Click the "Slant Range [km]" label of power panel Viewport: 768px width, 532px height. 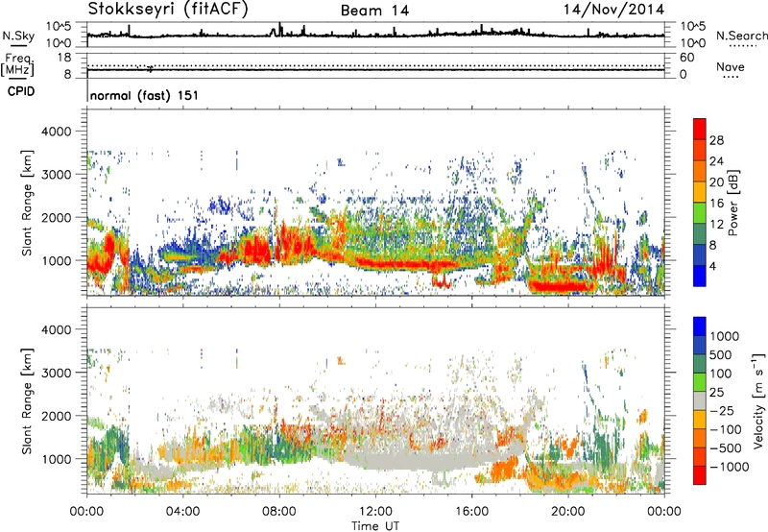pos(27,203)
